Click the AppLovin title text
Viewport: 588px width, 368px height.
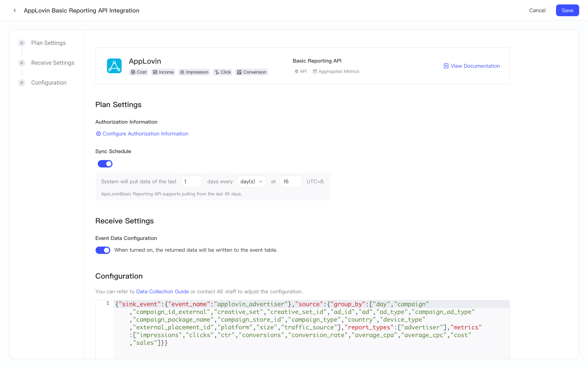[x=145, y=61]
